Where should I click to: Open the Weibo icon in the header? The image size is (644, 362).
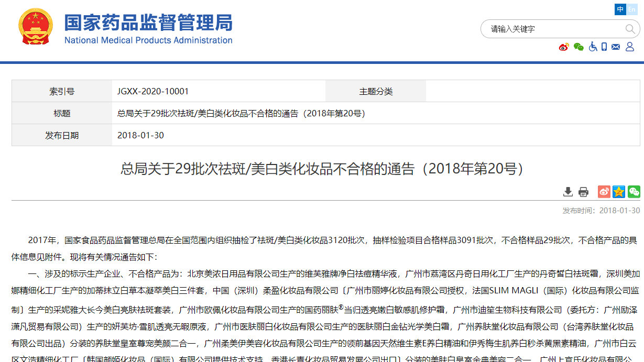564,47
